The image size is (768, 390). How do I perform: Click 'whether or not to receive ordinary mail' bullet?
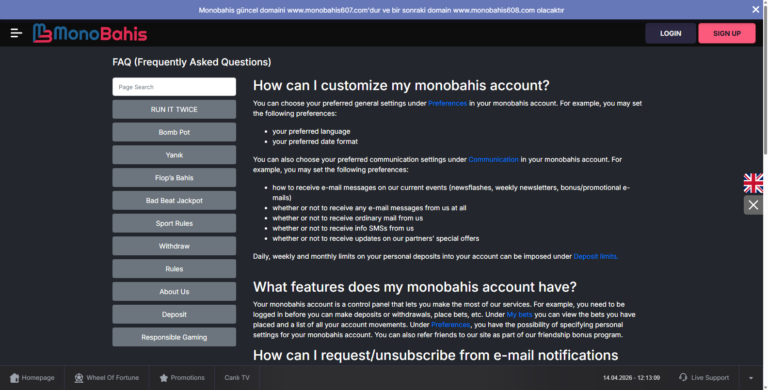click(348, 218)
